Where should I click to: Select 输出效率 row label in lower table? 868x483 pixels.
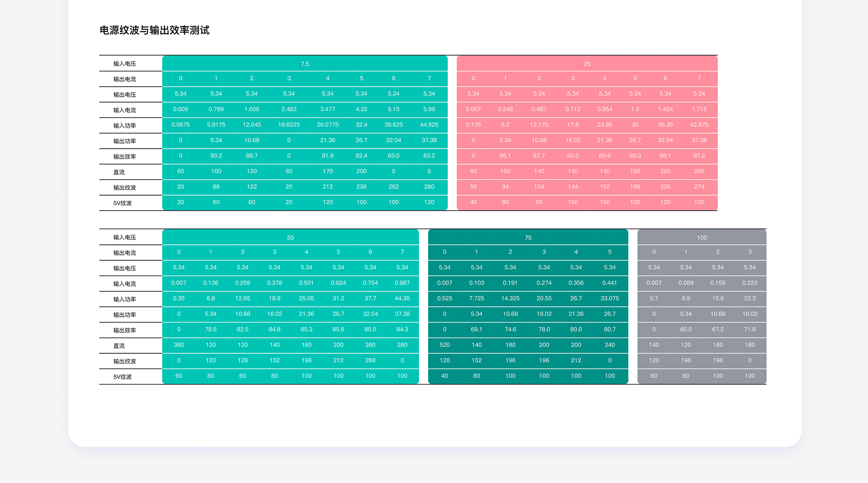[124, 330]
